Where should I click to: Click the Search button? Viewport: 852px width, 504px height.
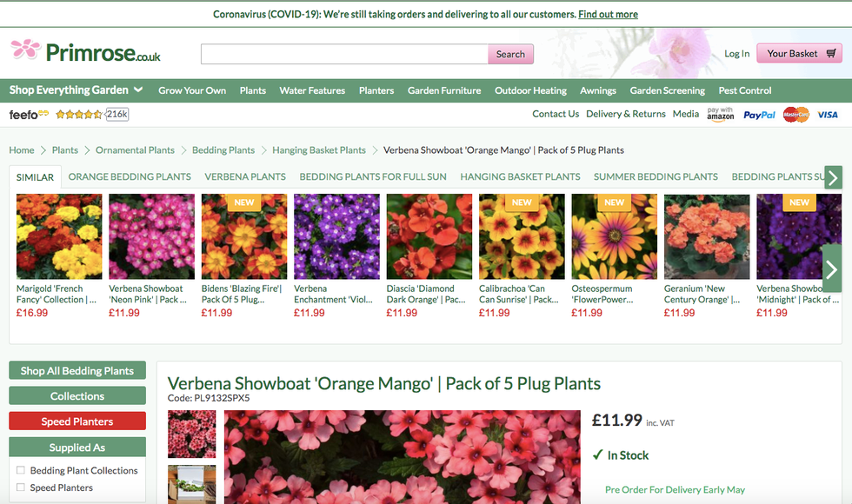[510, 54]
